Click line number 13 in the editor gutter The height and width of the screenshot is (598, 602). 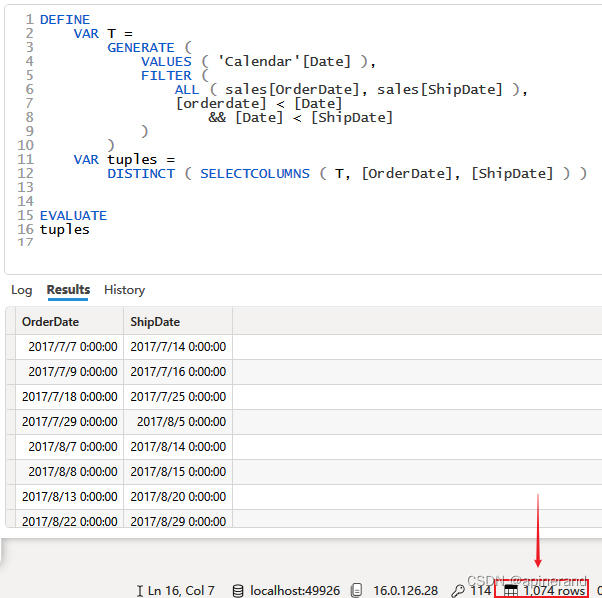point(25,187)
